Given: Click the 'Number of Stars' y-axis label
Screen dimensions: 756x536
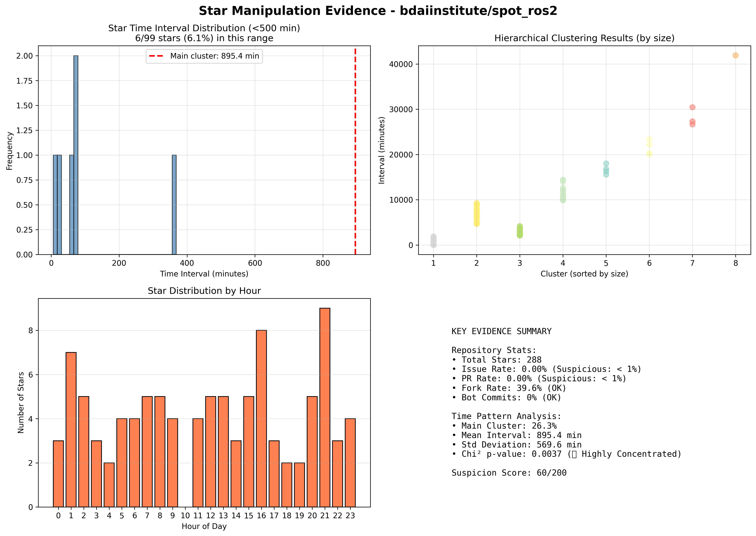Looking at the screenshot, I should point(21,403).
